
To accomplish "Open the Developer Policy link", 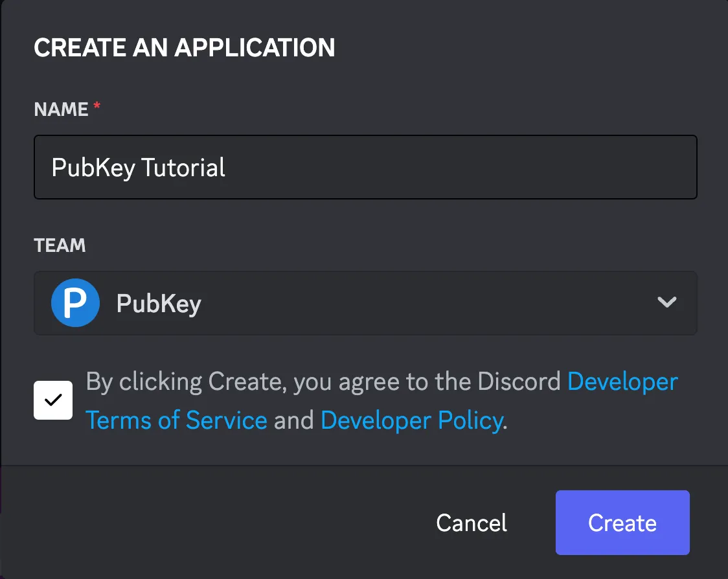I will tap(412, 421).
